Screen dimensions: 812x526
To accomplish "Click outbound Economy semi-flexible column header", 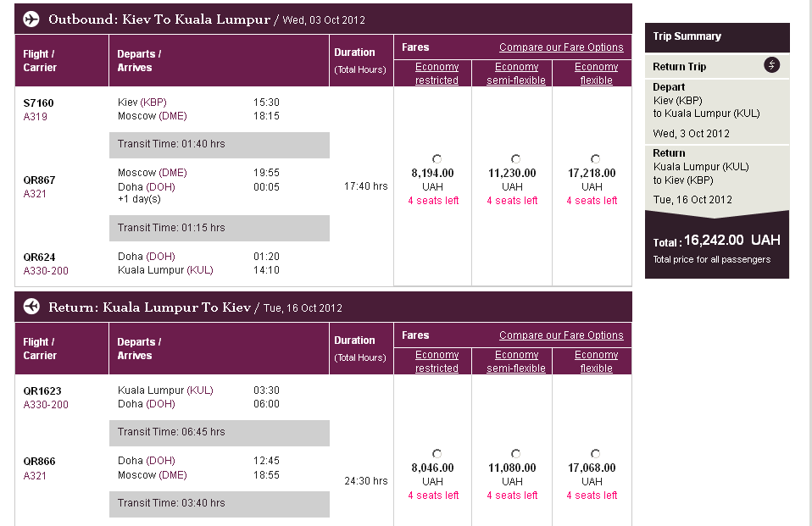I will coord(516,74).
